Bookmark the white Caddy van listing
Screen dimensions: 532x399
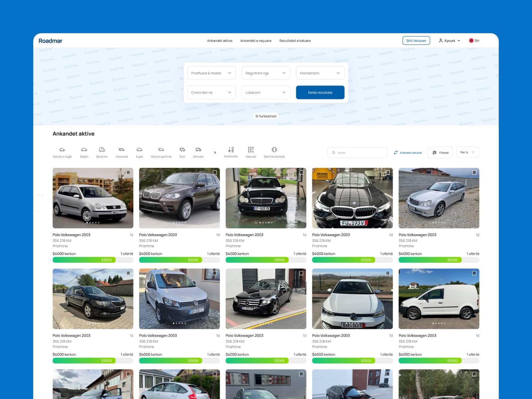[474, 273]
